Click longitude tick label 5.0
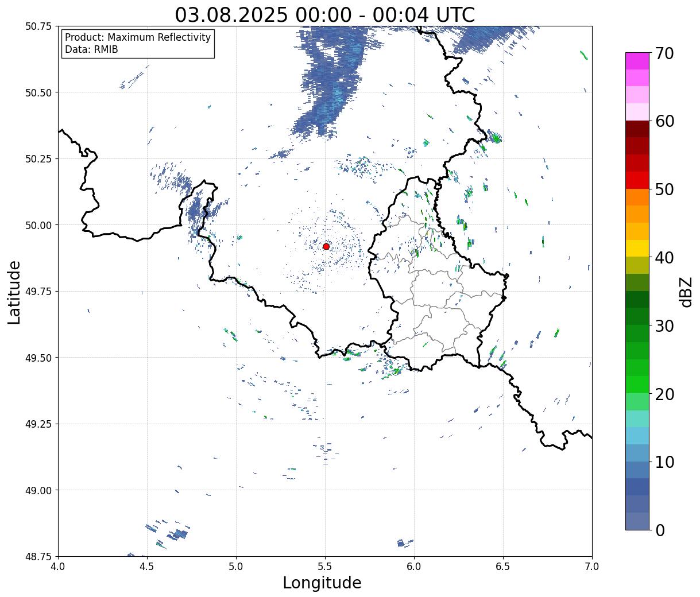The height and width of the screenshot is (597, 700). click(236, 567)
